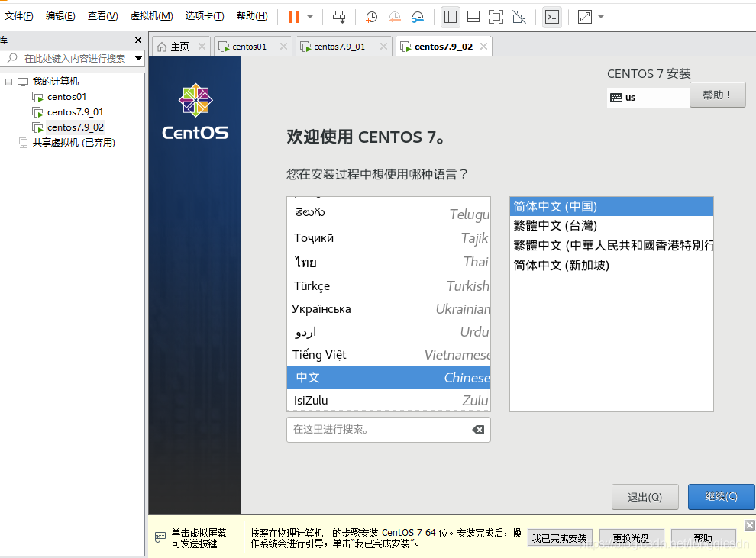Close the 主页 tab
The width and height of the screenshot is (756, 558).
click(x=202, y=47)
